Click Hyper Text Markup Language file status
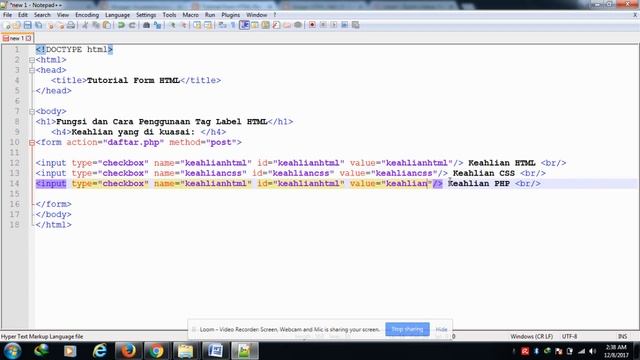This screenshot has width=640, height=360. tap(42, 337)
